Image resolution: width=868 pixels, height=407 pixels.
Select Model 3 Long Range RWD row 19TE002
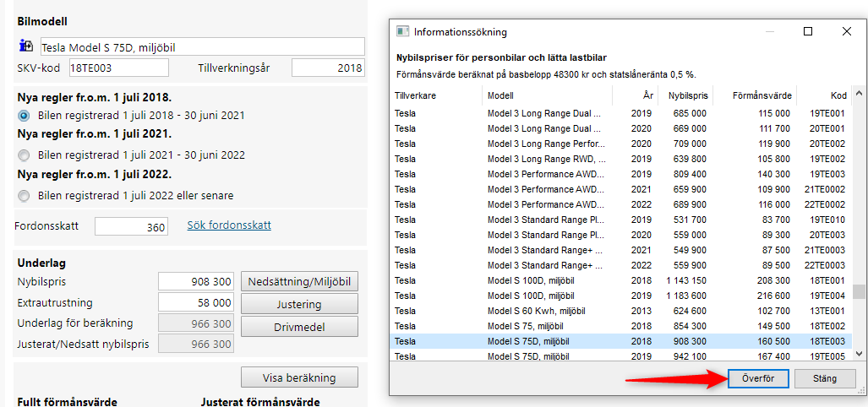[x=622, y=159]
